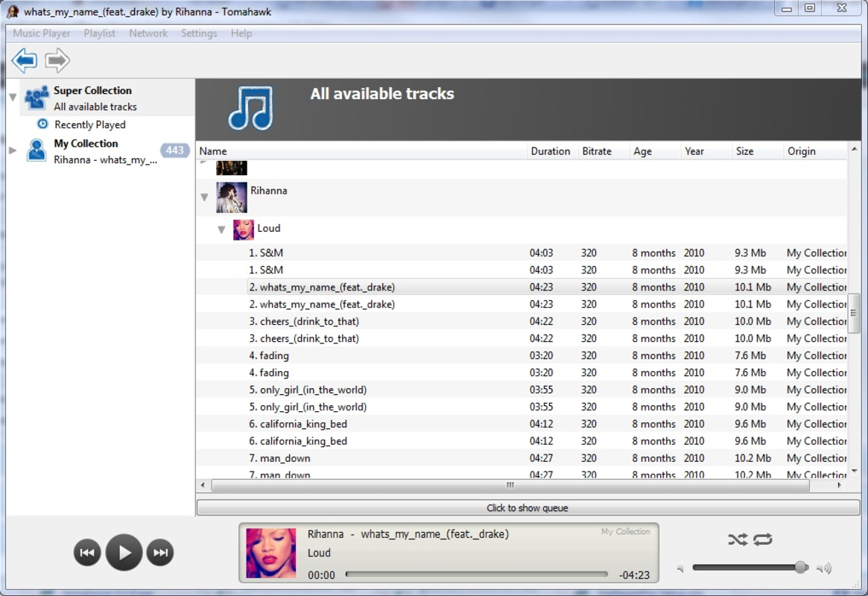Click the Loud album name in the list

(x=268, y=228)
